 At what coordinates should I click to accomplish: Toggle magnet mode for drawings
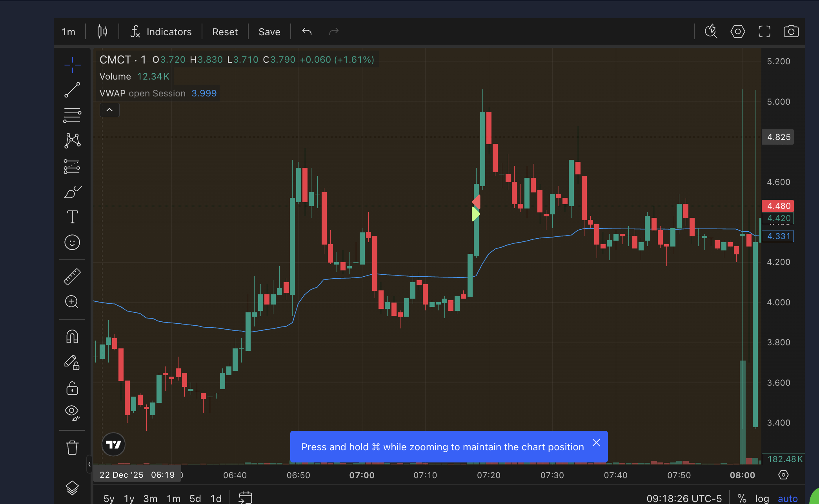click(72, 336)
